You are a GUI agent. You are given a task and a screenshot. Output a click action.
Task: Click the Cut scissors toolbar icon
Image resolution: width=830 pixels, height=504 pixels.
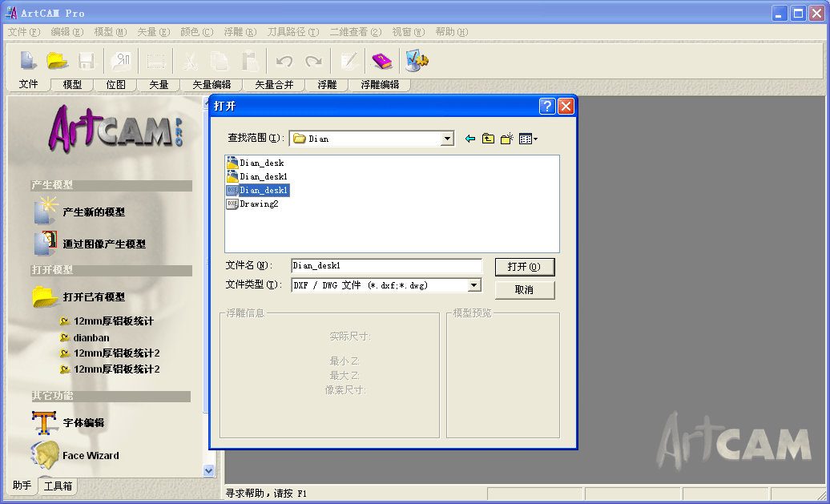pos(190,61)
